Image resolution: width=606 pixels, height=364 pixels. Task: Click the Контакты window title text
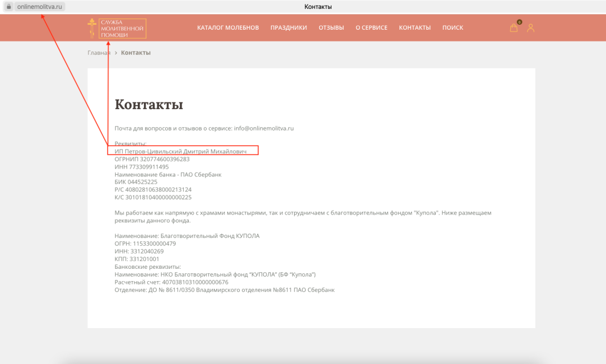(x=318, y=7)
